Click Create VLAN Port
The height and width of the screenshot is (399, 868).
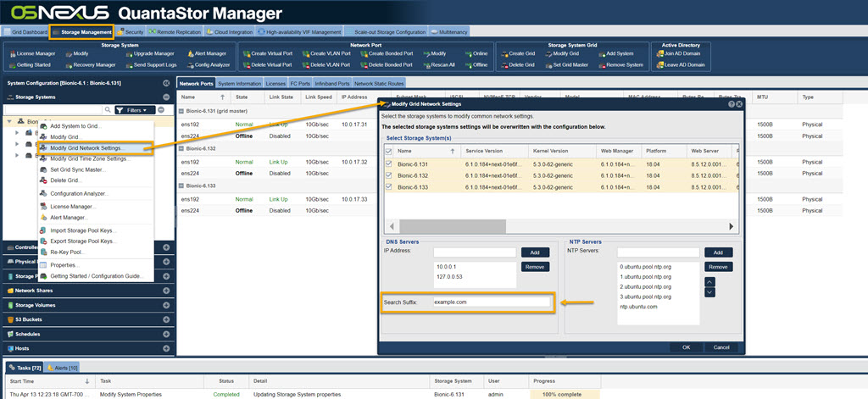pos(326,53)
